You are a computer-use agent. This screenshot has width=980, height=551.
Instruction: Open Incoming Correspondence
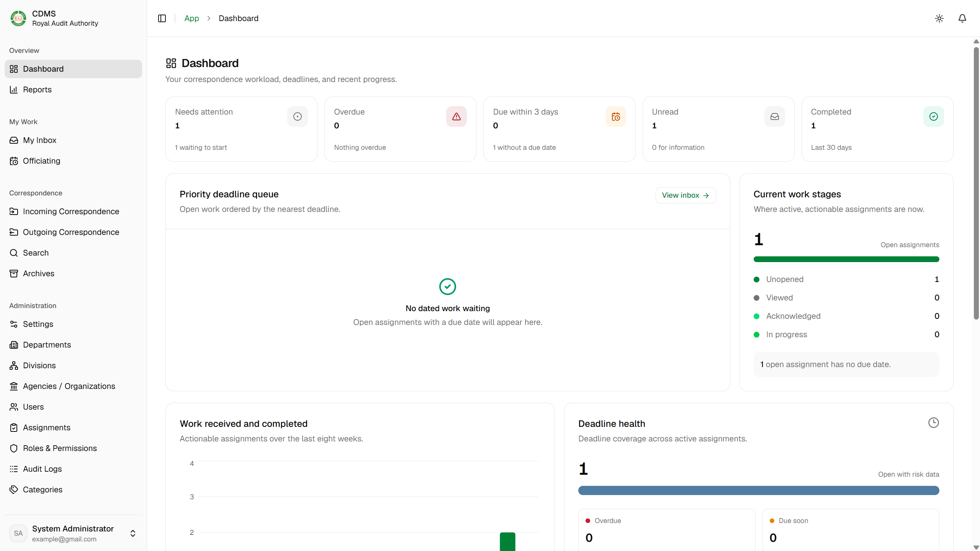(x=73, y=212)
